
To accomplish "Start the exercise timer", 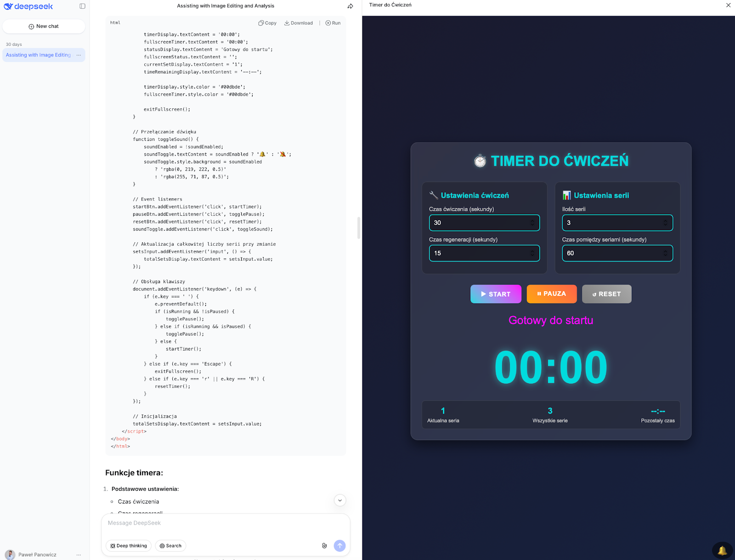I will [x=496, y=294].
